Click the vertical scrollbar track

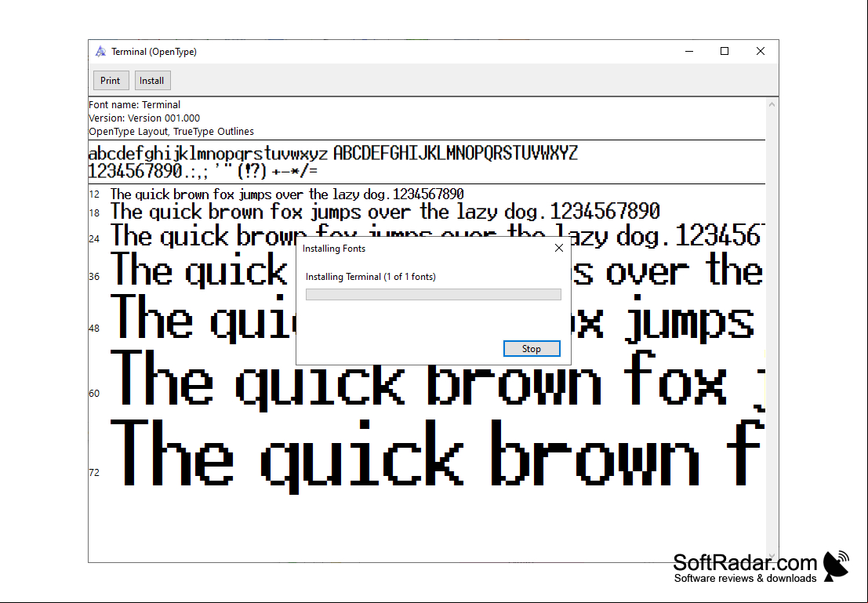[772, 330]
